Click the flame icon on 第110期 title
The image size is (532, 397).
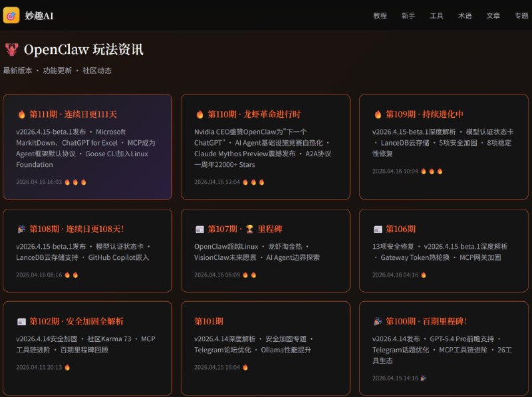tap(199, 114)
